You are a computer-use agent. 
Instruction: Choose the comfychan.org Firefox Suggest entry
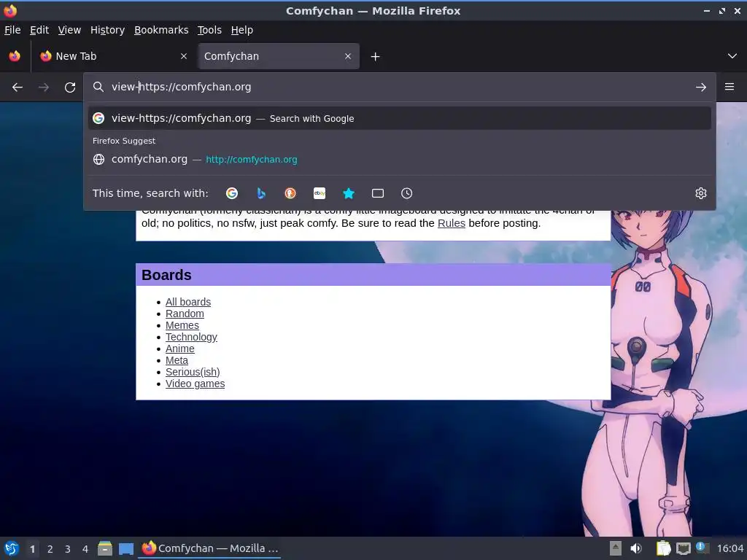coord(400,159)
